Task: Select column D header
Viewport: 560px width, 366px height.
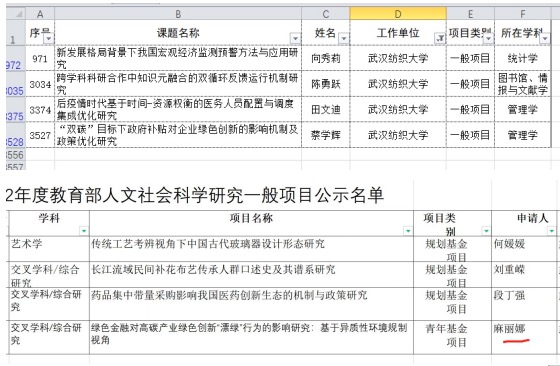Action: tap(398, 14)
